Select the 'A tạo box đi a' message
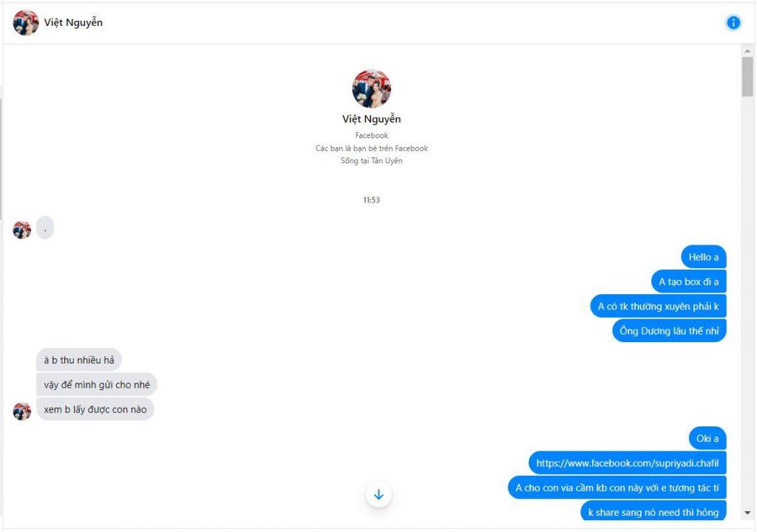757x532 pixels. click(688, 282)
